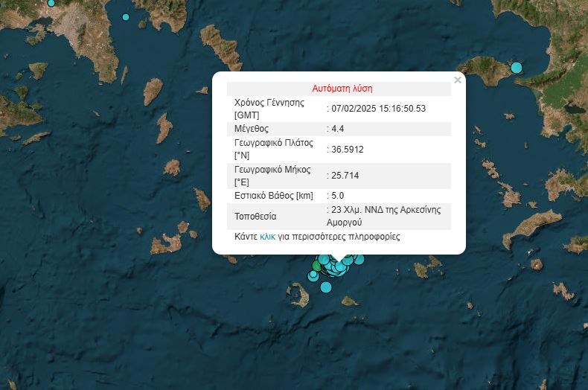Close the earthquake info popup
Screen dimensions: 588x390
coord(458,80)
